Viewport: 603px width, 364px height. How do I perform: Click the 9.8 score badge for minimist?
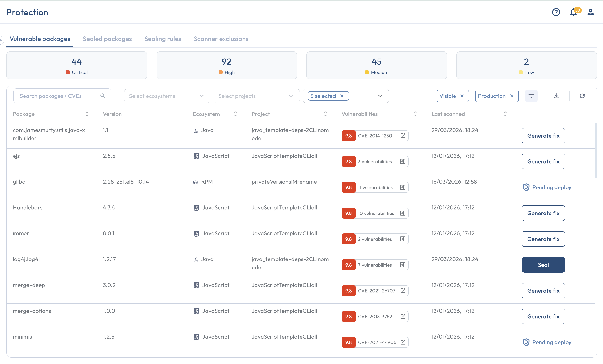pos(349,342)
